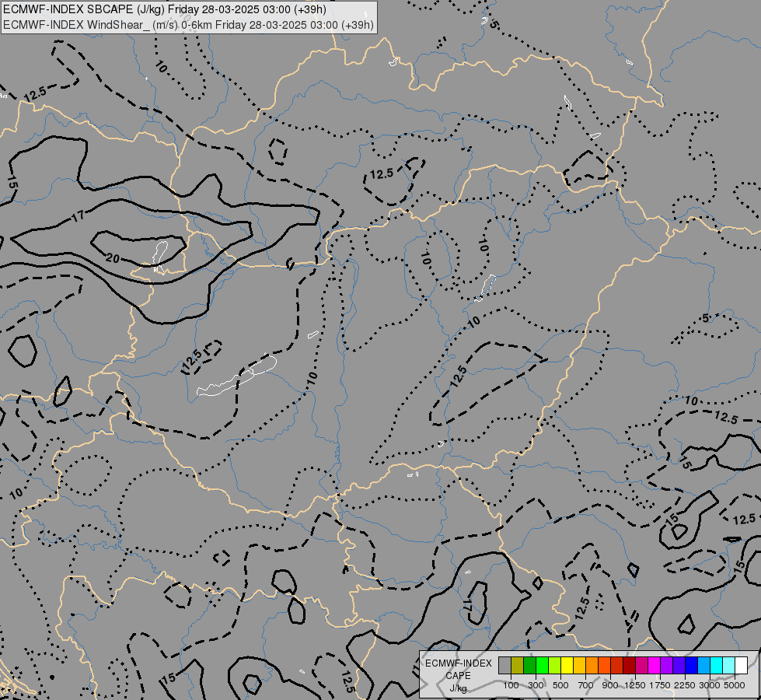
Task: Click the legend value "3000"
Action: click(710, 685)
